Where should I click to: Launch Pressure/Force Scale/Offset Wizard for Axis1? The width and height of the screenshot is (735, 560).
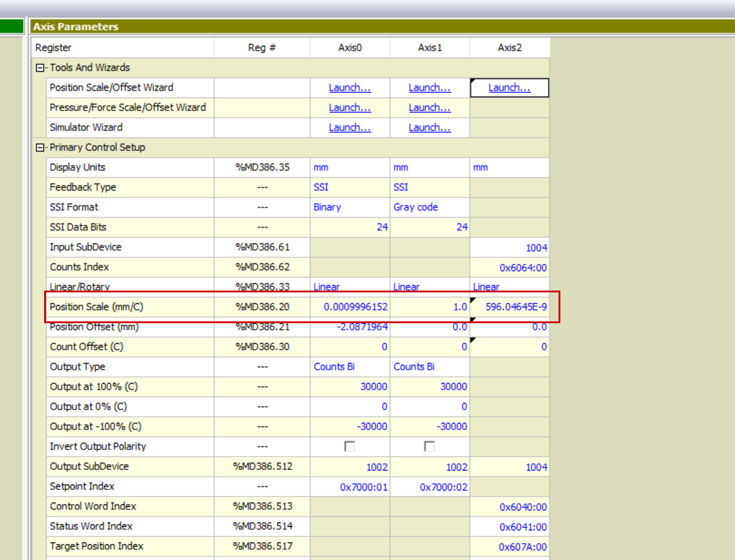430,108
